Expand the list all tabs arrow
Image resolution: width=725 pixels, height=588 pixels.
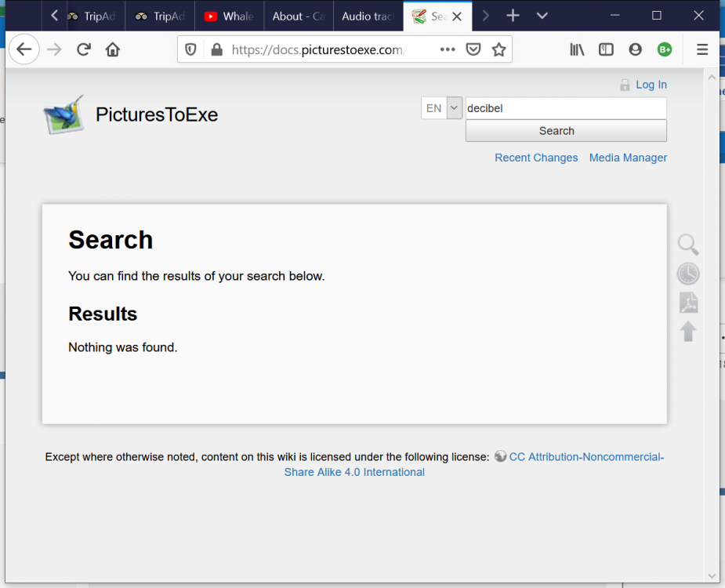pos(542,16)
